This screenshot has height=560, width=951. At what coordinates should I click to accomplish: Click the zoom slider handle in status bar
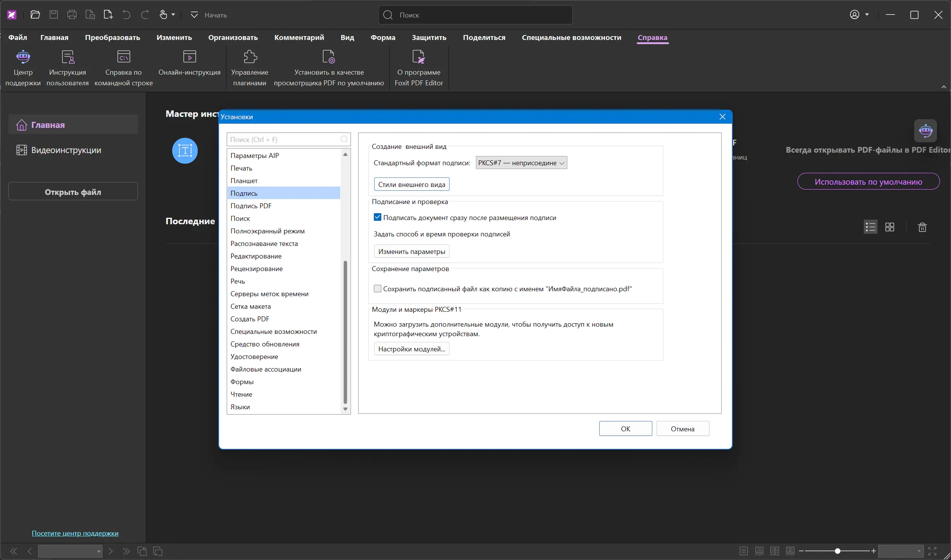pos(837,551)
